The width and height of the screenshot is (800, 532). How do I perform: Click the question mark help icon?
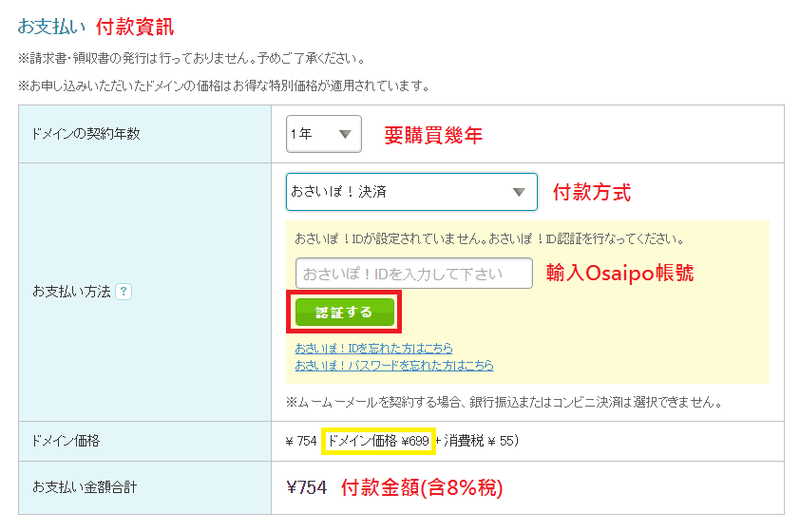[x=124, y=292]
